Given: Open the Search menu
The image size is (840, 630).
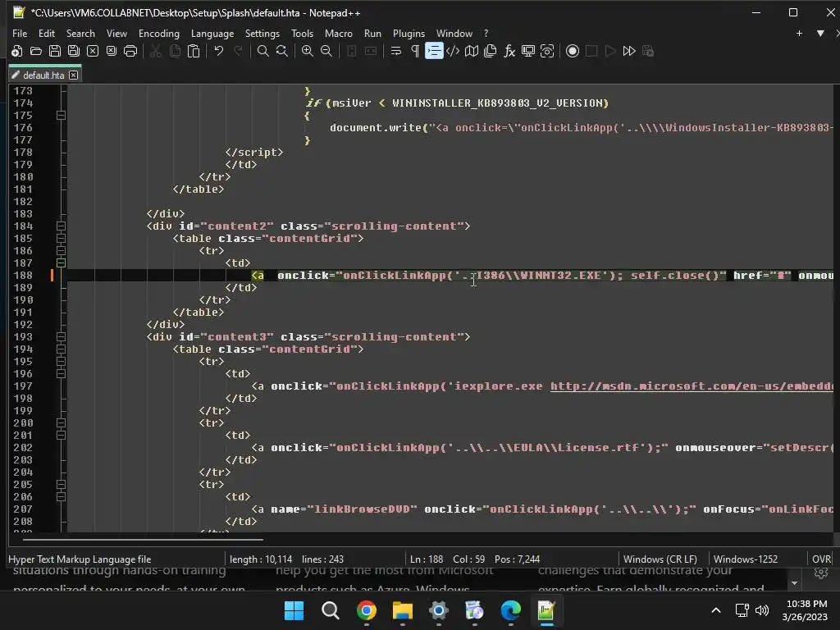Looking at the screenshot, I should 80,33.
